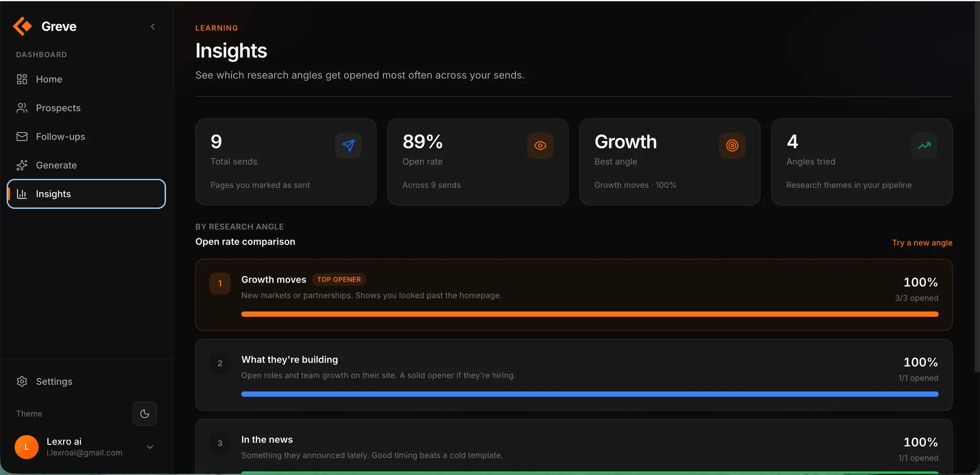Click Research themes in your pipeline caption

point(849,185)
